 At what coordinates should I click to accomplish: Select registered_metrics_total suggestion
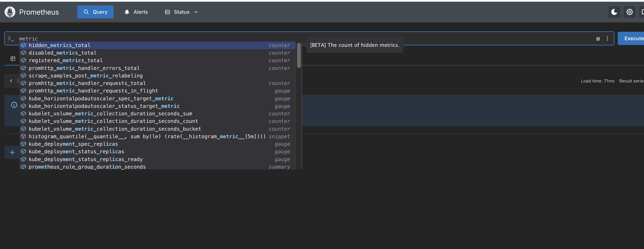157,60
